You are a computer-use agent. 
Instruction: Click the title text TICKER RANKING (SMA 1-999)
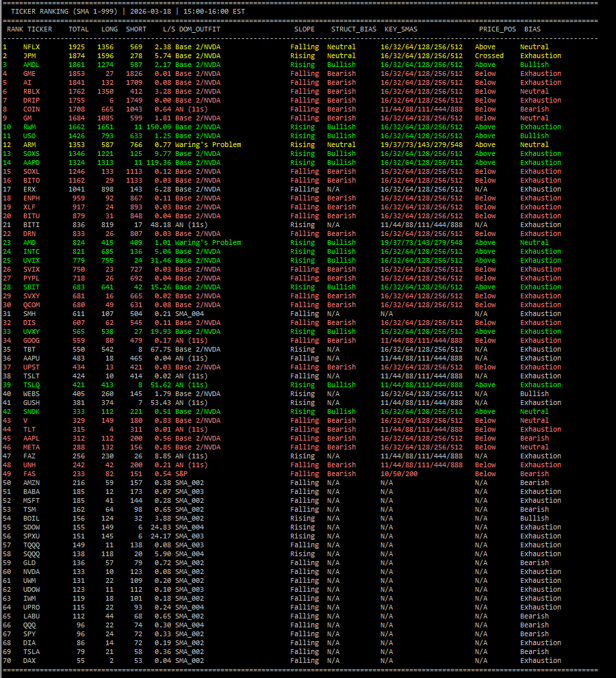click(x=64, y=12)
